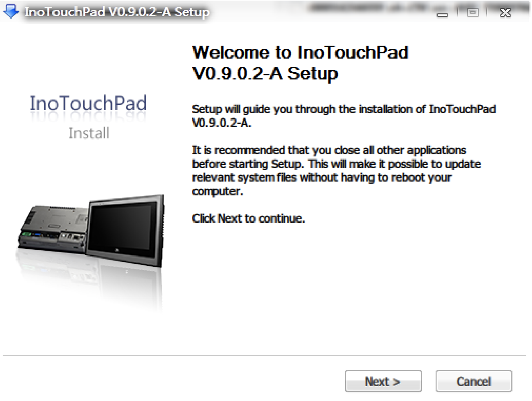Click the window title 'InoTouchPad V0.9.0.2-A Setup'
The width and height of the screenshot is (532, 401).
117,12
